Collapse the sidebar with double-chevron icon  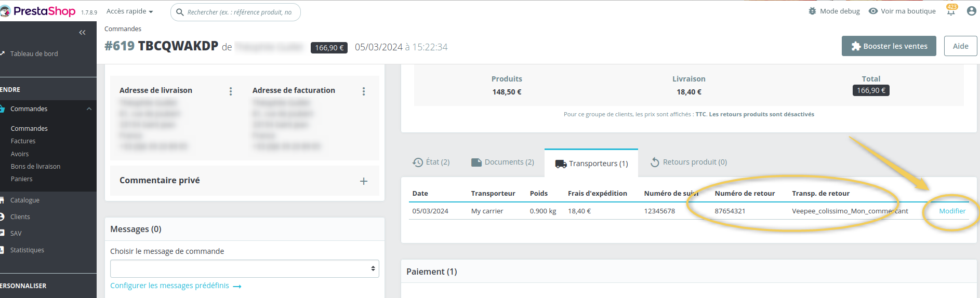pos(82,33)
